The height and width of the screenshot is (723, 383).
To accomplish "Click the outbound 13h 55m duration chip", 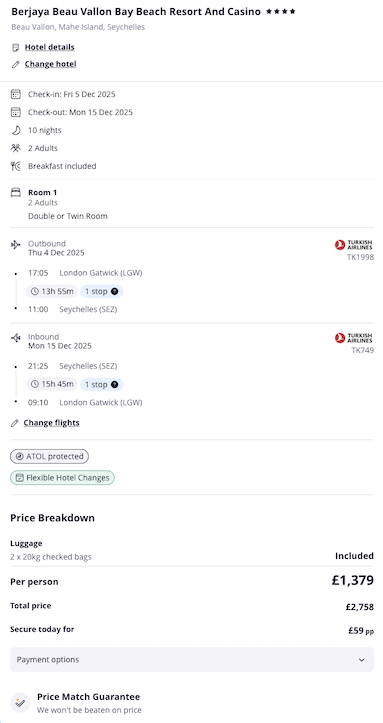I will point(52,291).
